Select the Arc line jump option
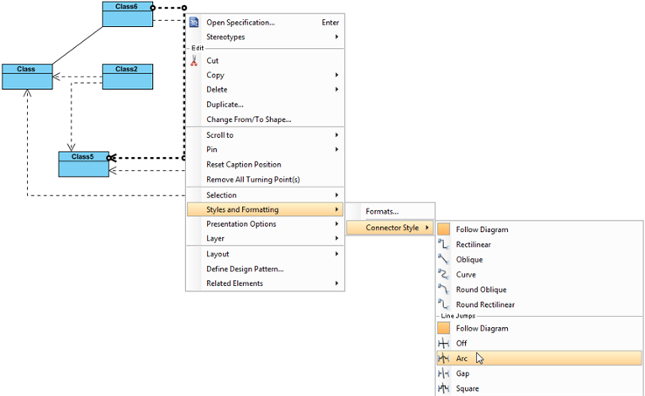 pos(539,358)
